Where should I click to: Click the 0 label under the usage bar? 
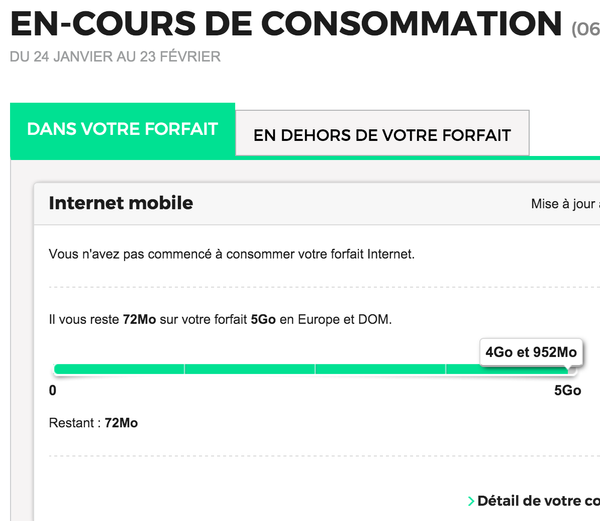pyautogui.click(x=53, y=391)
